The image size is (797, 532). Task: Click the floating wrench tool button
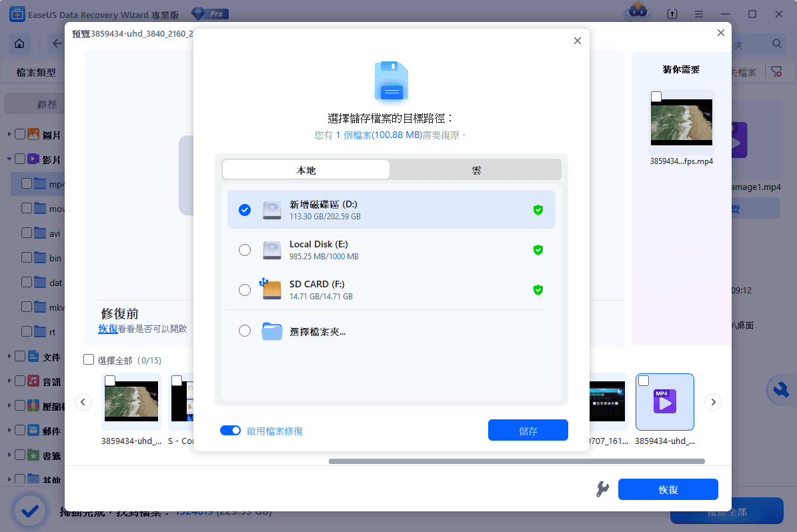pos(780,390)
